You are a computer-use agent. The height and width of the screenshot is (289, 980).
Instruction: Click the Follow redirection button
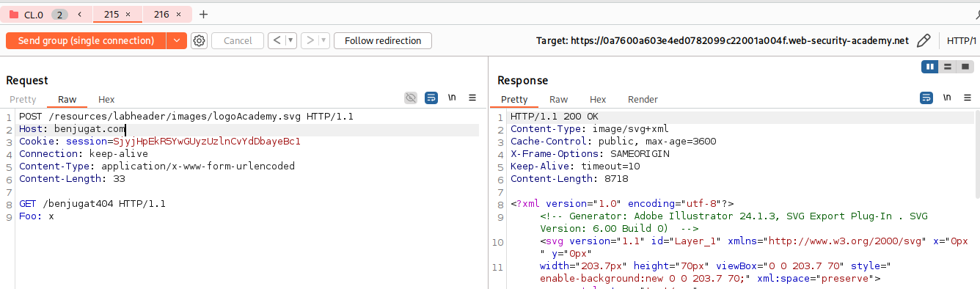[383, 40]
